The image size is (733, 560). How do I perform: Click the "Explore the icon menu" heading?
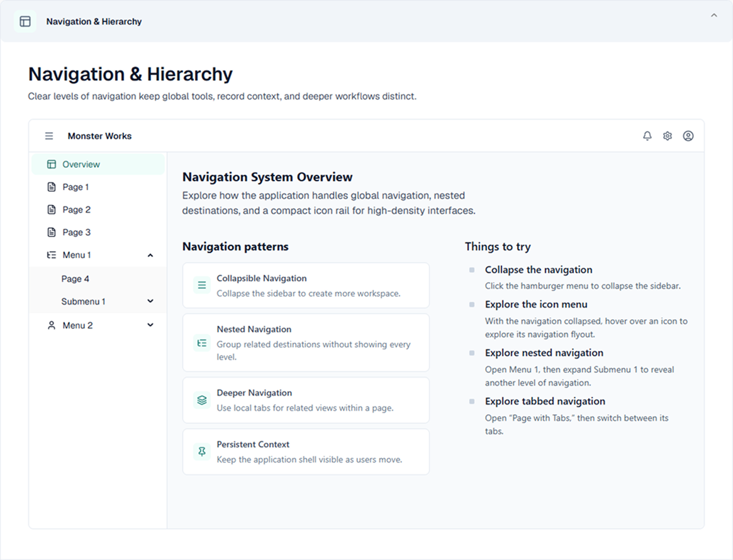(536, 305)
